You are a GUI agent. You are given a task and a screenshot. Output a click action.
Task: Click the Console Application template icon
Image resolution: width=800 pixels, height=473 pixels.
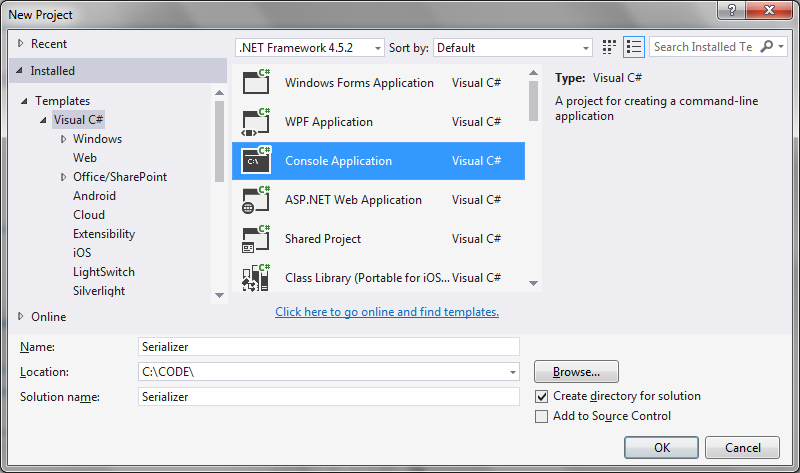coord(256,160)
